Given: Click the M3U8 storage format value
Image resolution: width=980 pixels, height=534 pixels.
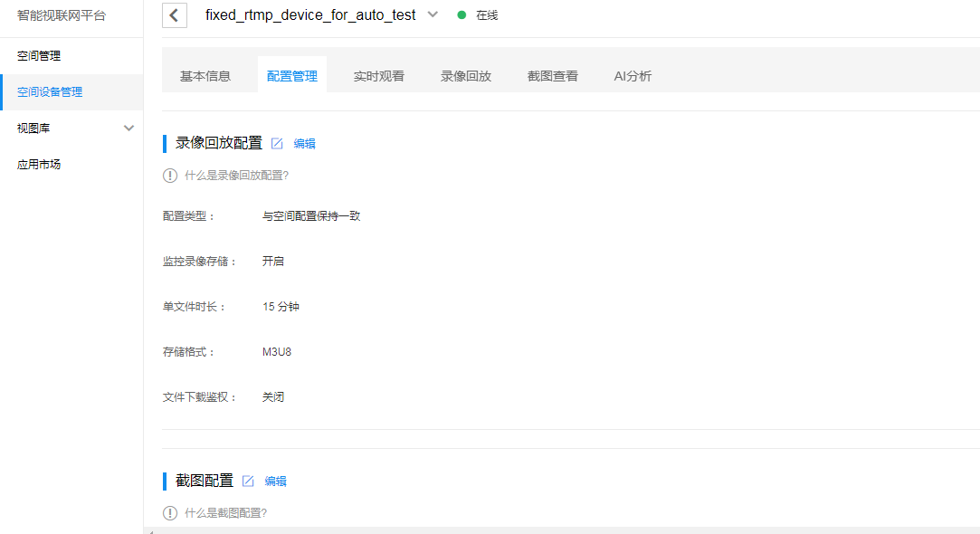Looking at the screenshot, I should pyautogui.click(x=277, y=352).
